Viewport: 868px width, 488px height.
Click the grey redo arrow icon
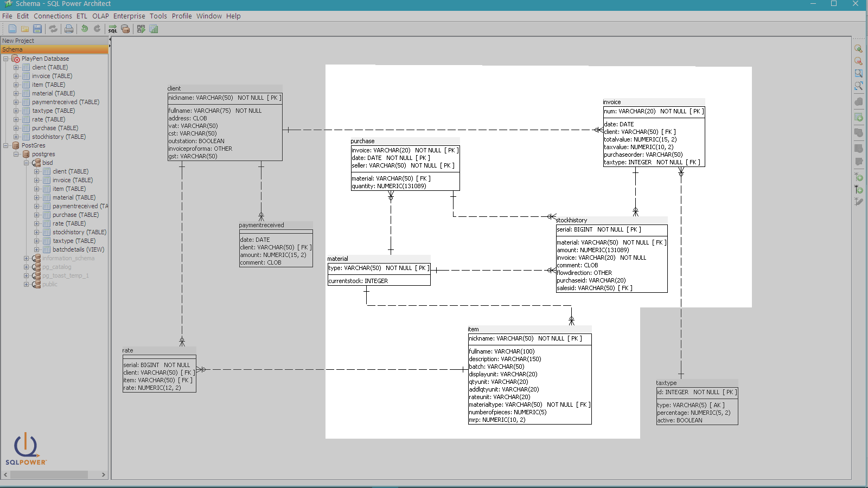(x=97, y=29)
